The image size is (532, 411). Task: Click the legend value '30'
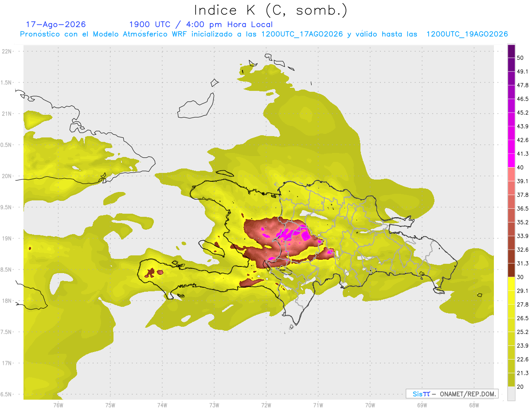(x=520, y=277)
